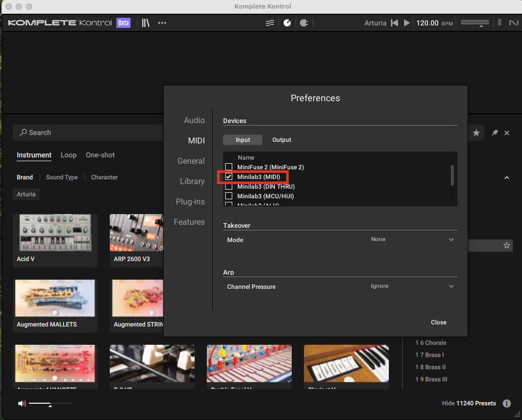The width and height of the screenshot is (522, 420).
Task: Click the Name column header
Action: pos(246,158)
